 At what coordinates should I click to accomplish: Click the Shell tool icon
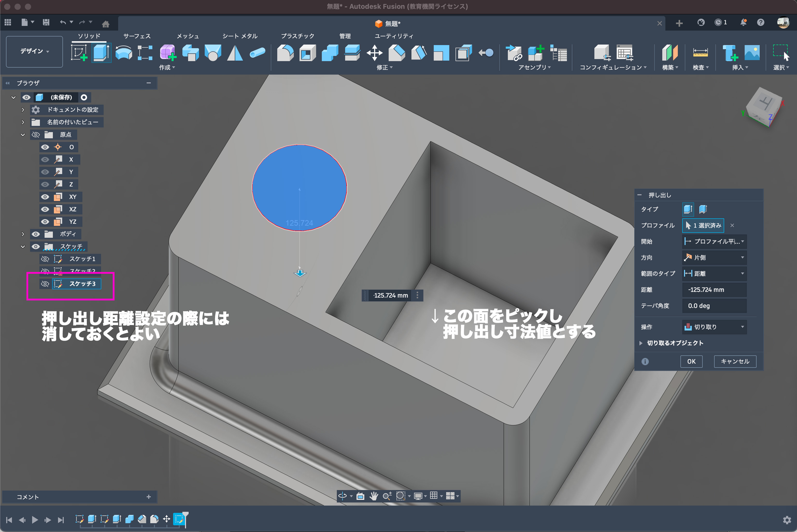(308, 53)
